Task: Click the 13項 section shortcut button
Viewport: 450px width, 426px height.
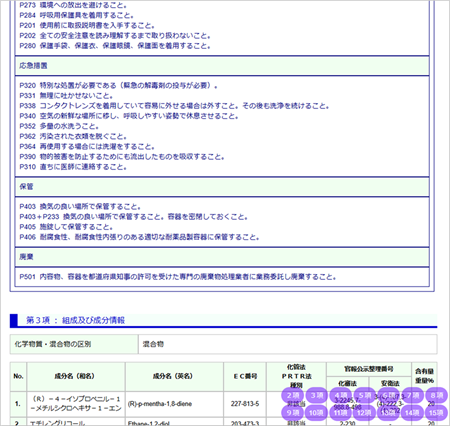Action: 389,412
